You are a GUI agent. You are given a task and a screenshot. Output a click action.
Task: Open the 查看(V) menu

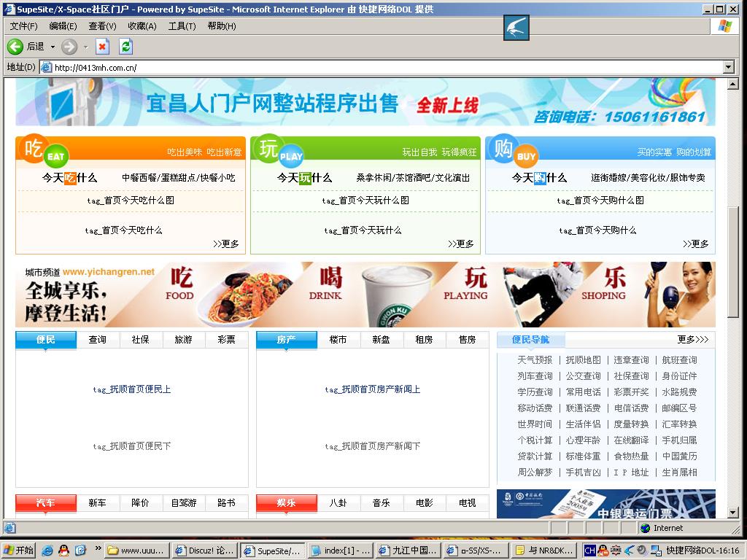pyautogui.click(x=102, y=26)
